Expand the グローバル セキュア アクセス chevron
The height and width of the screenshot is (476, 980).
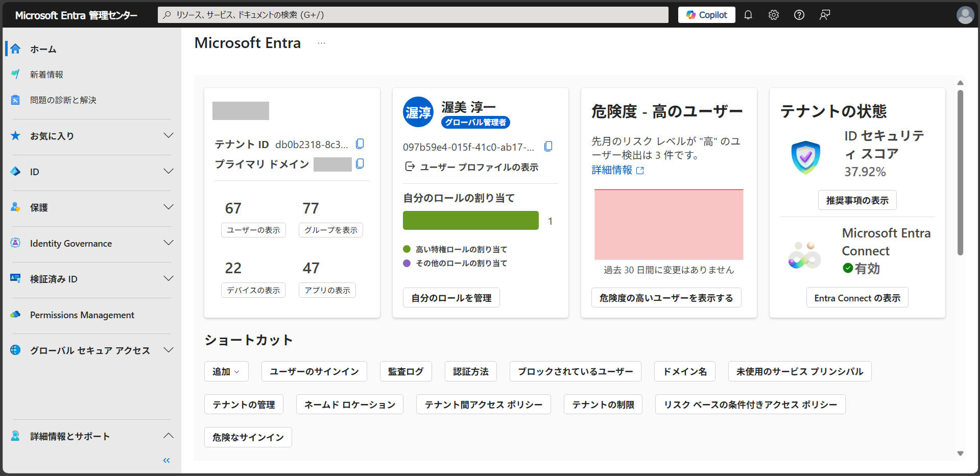click(x=169, y=350)
